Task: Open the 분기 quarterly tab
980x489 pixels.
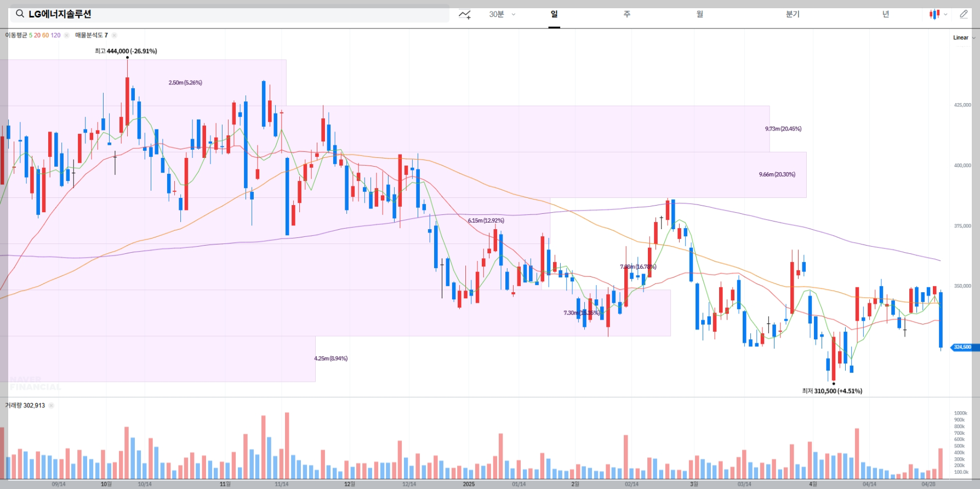Action: coord(793,14)
